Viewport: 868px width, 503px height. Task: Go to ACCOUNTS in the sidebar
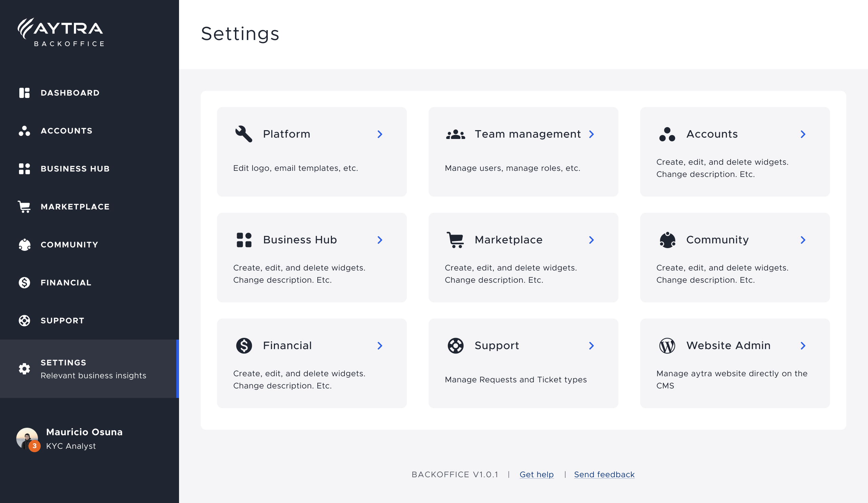[x=66, y=131]
